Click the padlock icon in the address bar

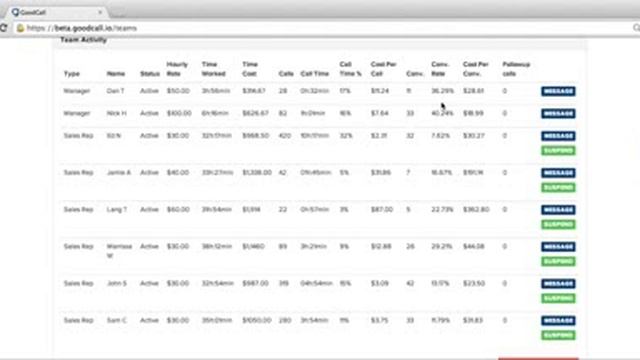20,28
